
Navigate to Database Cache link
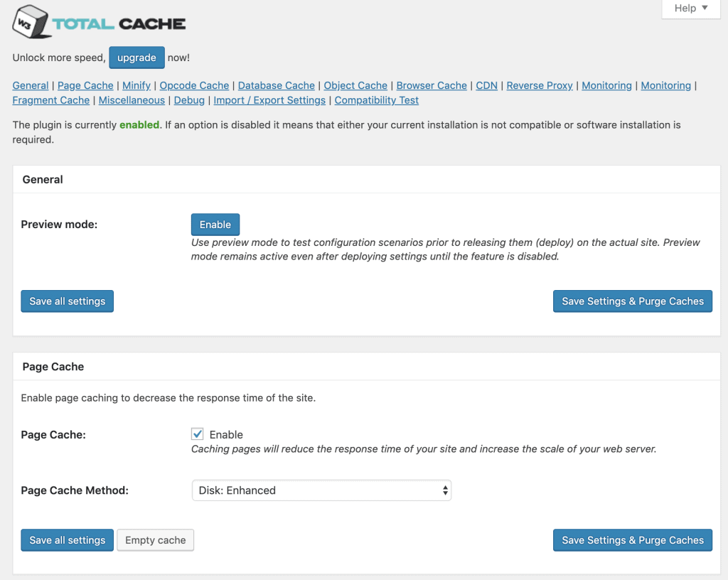(x=277, y=85)
